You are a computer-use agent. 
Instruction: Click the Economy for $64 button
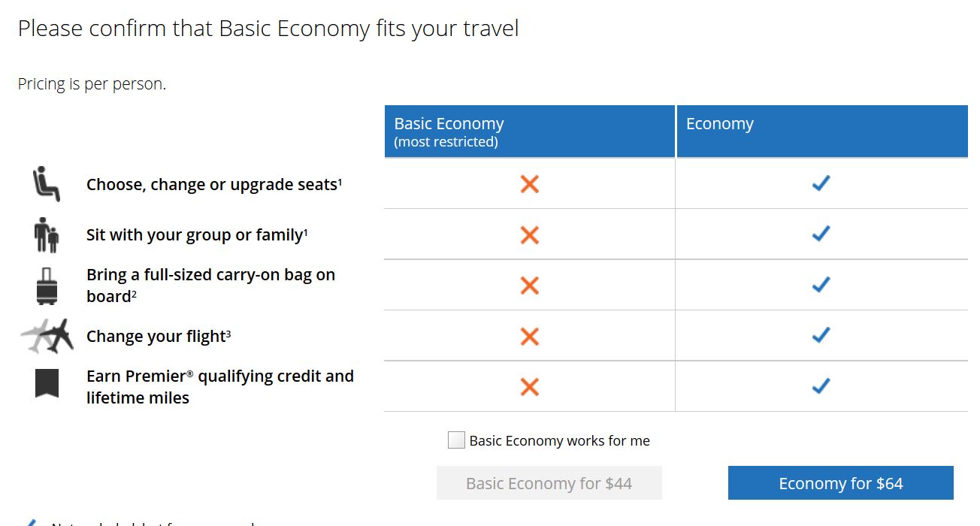point(839,483)
